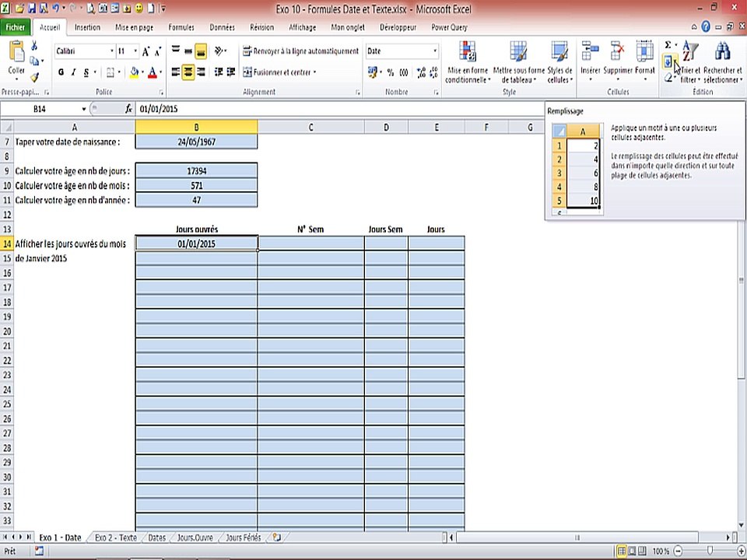The image size is (747, 560).
Task: Click the accounting number format icon
Action: [x=373, y=72]
